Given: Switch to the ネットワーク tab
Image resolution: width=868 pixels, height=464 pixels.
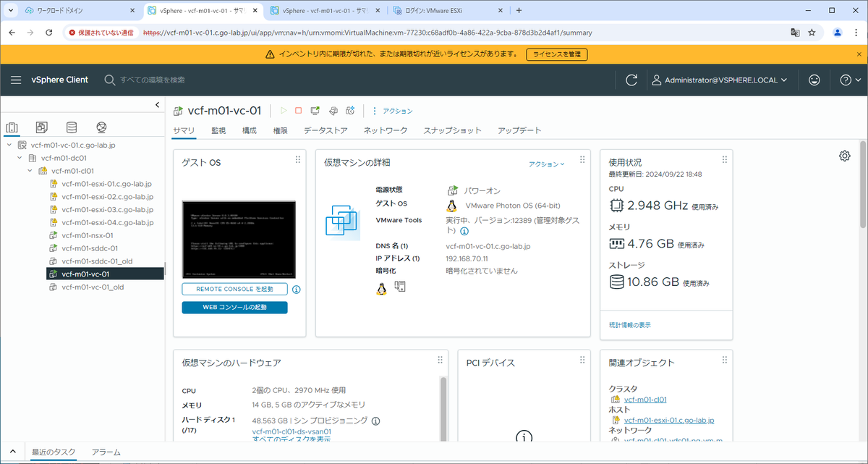Looking at the screenshot, I should click(386, 130).
